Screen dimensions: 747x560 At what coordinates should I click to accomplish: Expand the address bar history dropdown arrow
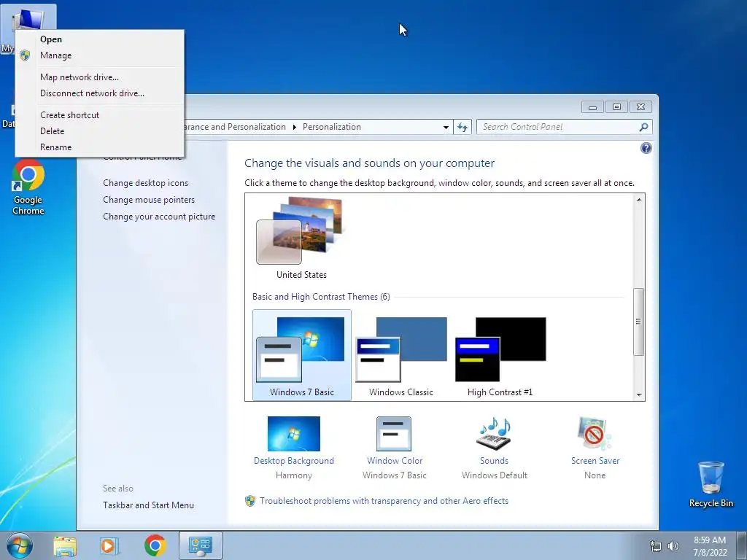pos(446,127)
